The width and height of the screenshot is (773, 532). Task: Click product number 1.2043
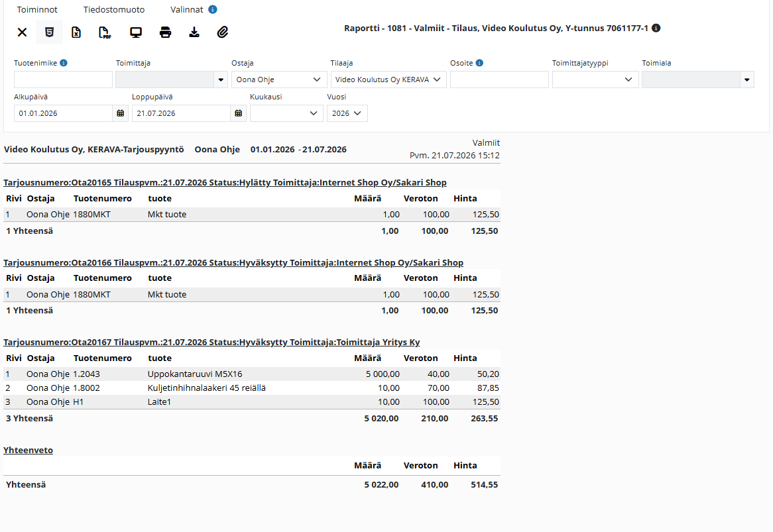[86, 374]
